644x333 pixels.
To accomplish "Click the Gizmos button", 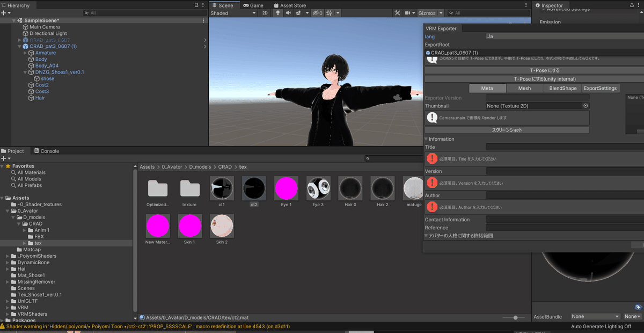I will tap(427, 13).
